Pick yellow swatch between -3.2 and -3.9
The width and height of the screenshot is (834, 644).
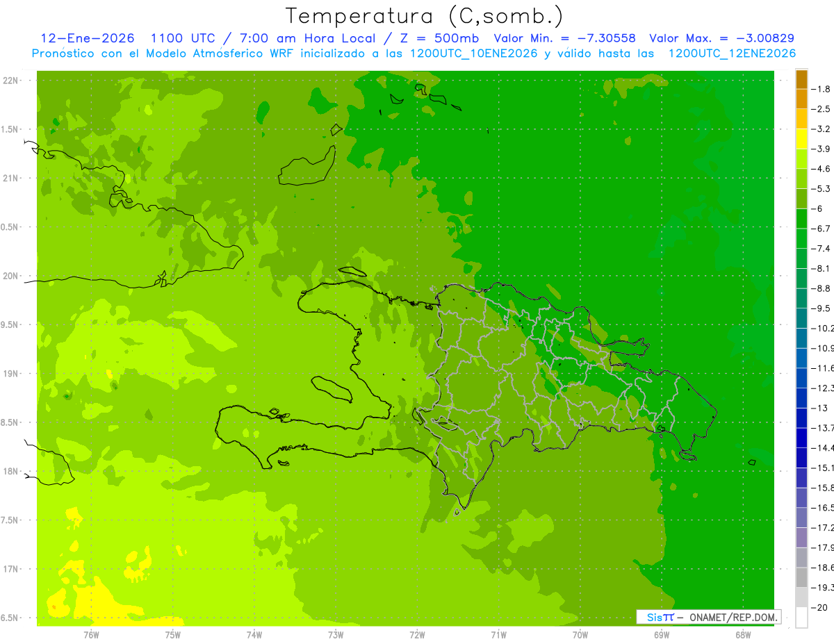click(x=801, y=139)
